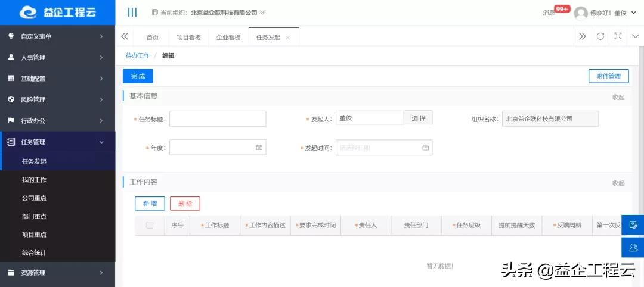Toggle the sidebar collapse hamburger icon
644x287 pixels.
coord(132,13)
